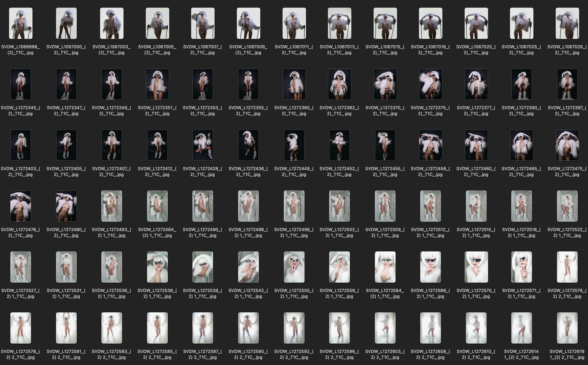Select thumbnail SVDW_L1272478_(2)_T1C_.jpg

[x=20, y=206]
